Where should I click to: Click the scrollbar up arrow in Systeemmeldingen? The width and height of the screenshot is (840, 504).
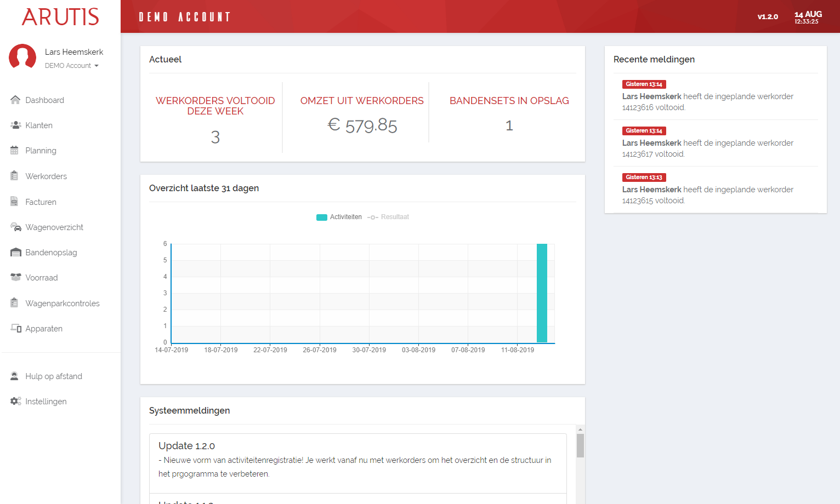point(580,429)
